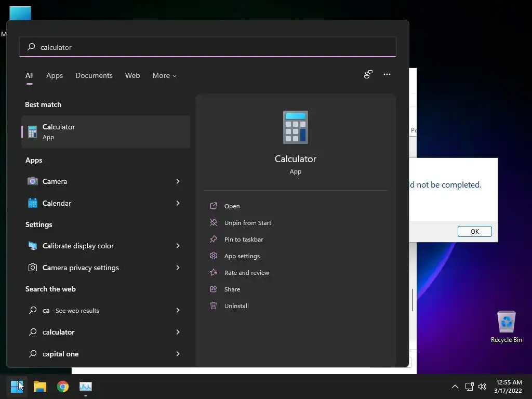Image resolution: width=532 pixels, height=399 pixels.
Task: Select the 'ca - See web results' suggestion
Action: click(x=71, y=310)
